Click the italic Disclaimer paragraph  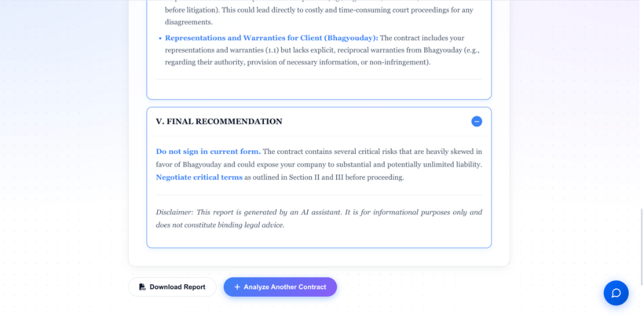[x=319, y=219]
